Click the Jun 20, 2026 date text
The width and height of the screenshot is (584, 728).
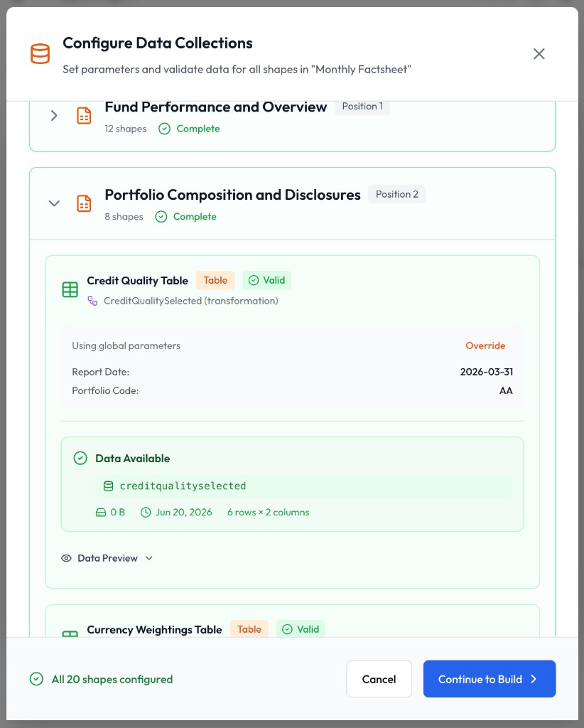coord(184,513)
